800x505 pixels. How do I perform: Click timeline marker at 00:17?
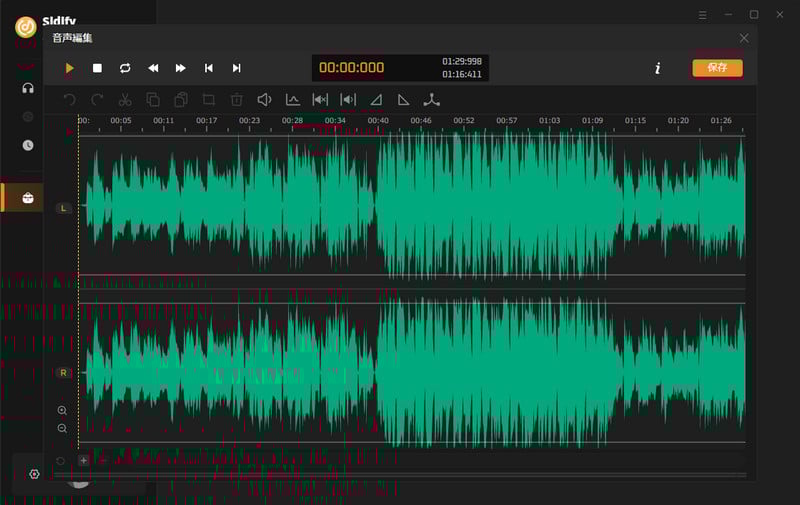point(207,120)
